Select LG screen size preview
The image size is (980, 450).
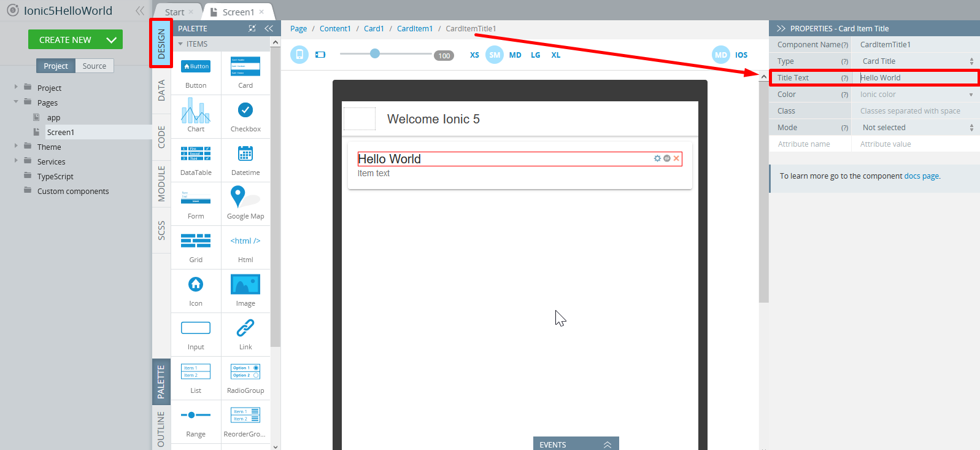click(536, 55)
